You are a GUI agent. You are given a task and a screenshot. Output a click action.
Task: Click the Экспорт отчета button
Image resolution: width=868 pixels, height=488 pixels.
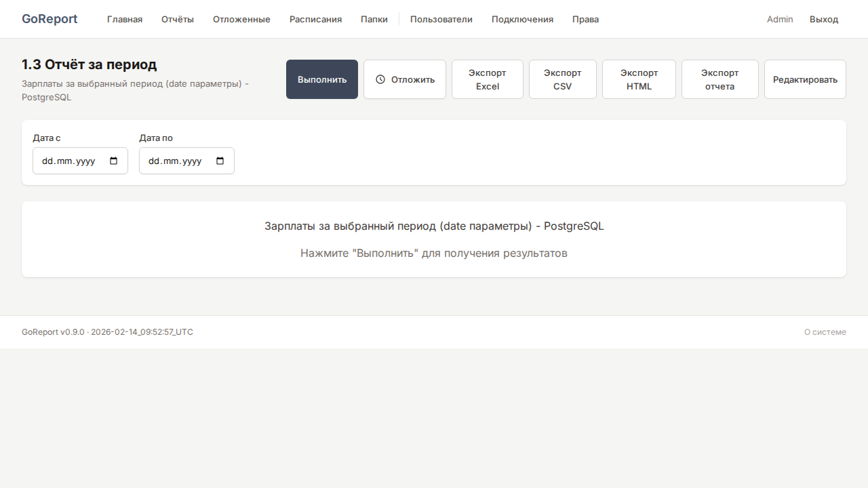719,79
